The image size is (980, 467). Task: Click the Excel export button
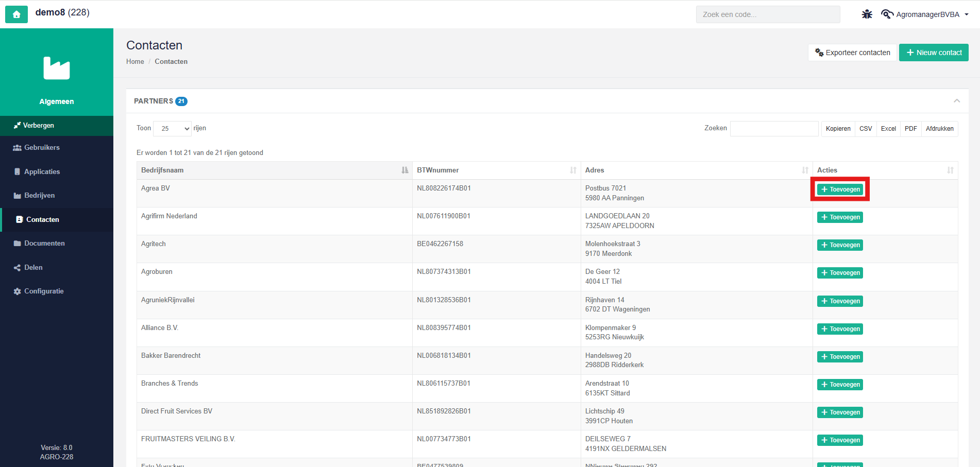pyautogui.click(x=888, y=129)
